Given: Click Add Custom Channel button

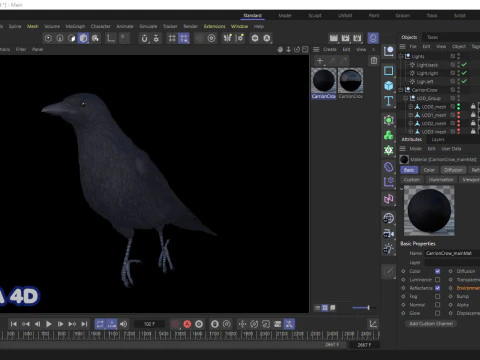Looking at the screenshot, I should point(431,323).
